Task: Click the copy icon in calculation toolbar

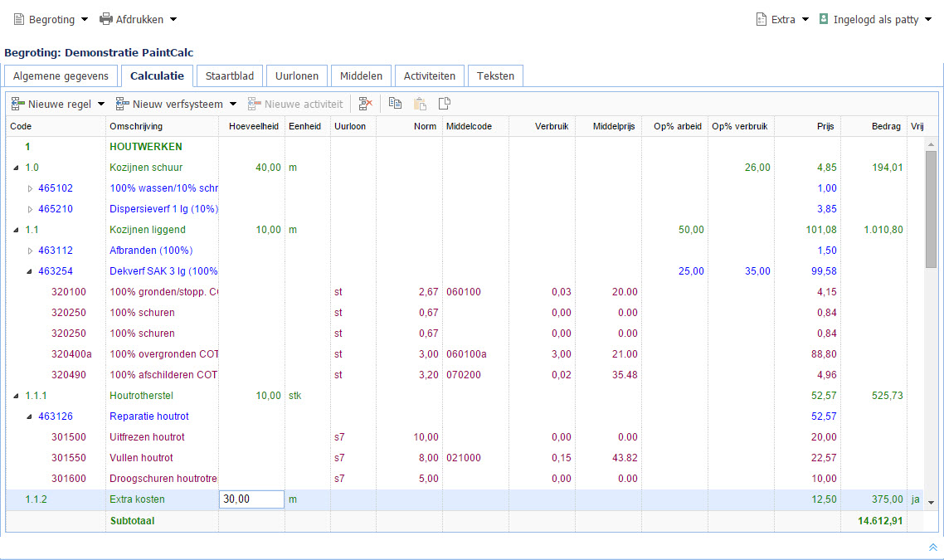Action: click(x=395, y=104)
